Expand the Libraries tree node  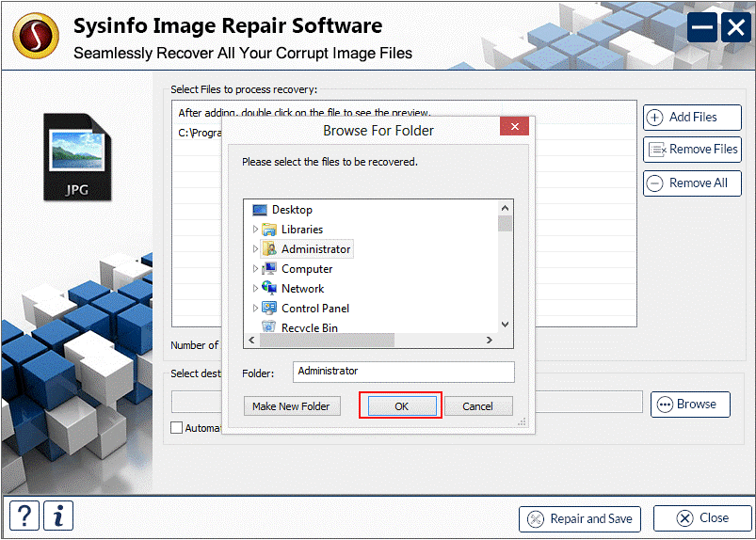tap(255, 230)
